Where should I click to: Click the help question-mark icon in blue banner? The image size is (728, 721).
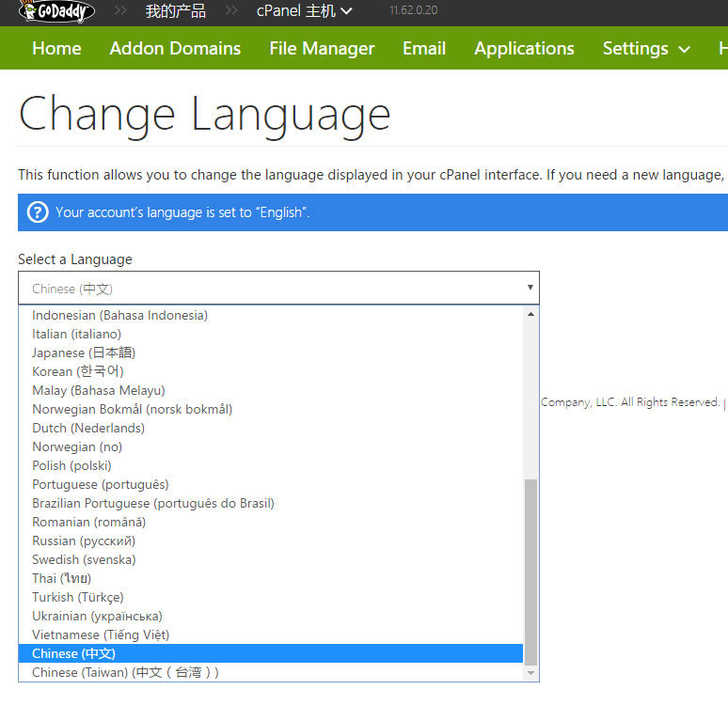pyautogui.click(x=38, y=212)
